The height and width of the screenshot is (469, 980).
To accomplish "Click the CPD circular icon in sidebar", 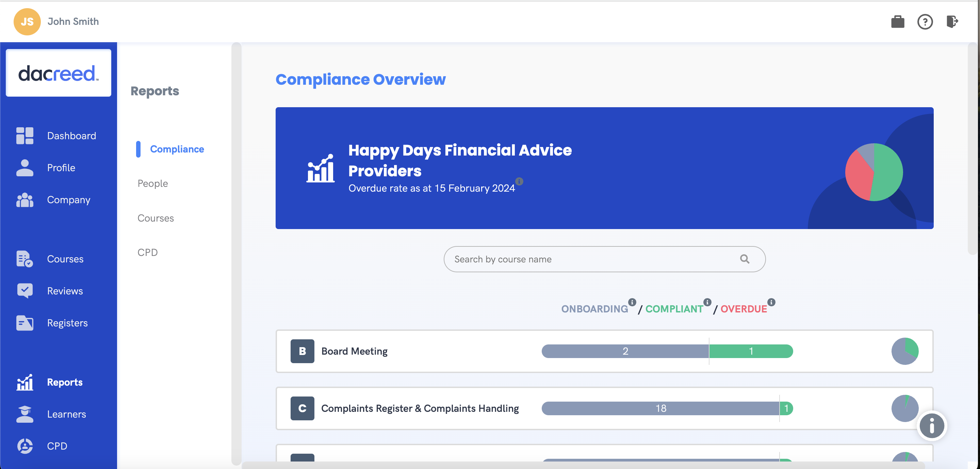I will tap(25, 446).
